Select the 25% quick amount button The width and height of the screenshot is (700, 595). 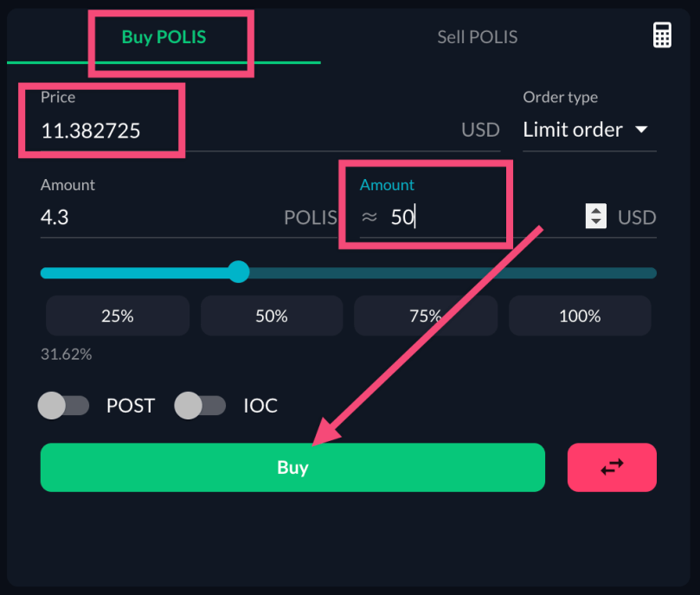[117, 316]
